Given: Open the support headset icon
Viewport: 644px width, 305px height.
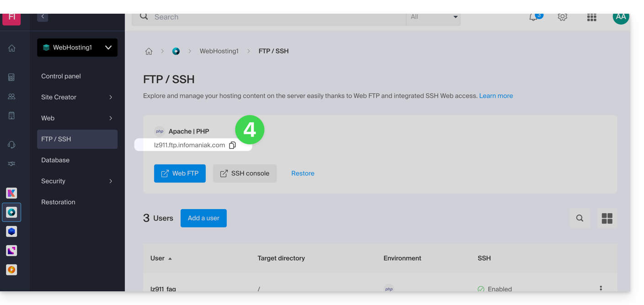Looking at the screenshot, I should pyautogui.click(x=12, y=145).
